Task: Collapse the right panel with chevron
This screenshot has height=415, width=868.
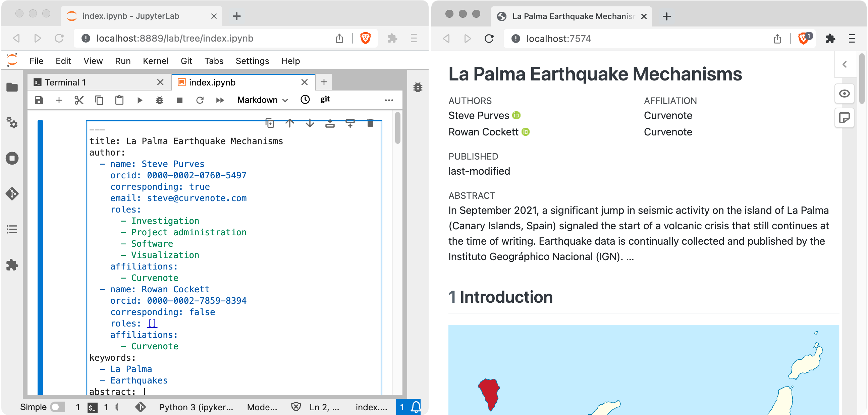Action: 845,64
